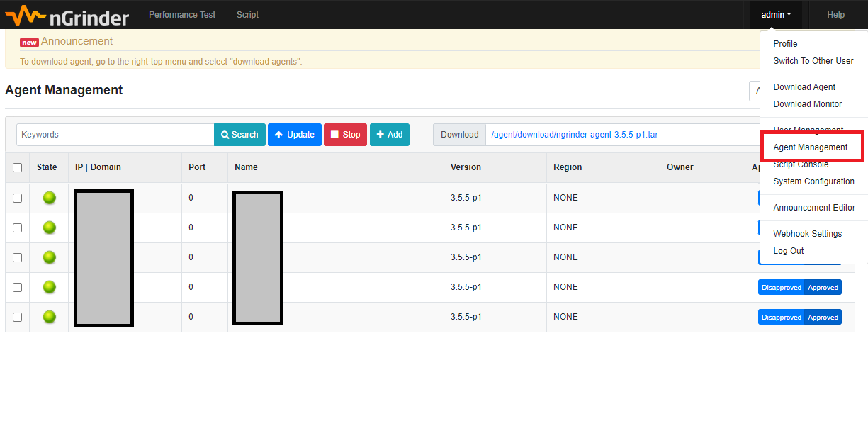Click the Announcement banner title
The image size is (868, 426).
tap(77, 41)
